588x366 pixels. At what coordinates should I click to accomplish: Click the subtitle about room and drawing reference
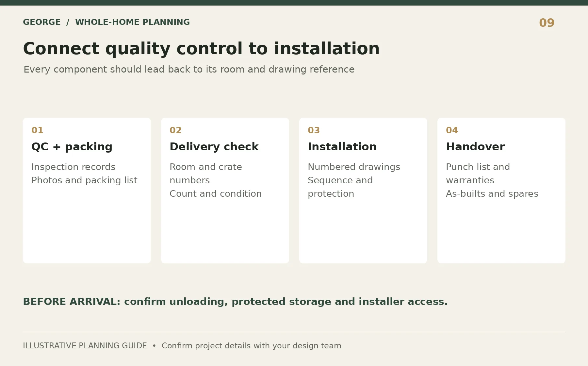(x=189, y=70)
